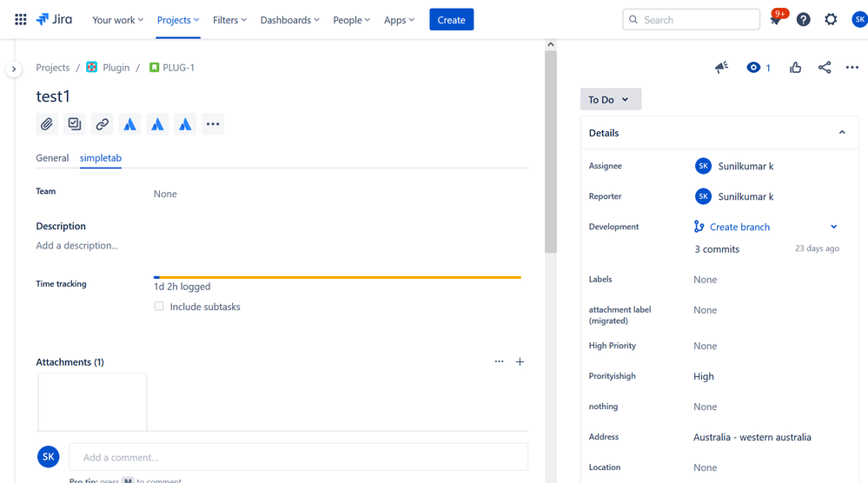Enable the Include subtasks checkbox
This screenshot has width=868, height=483.
coord(159,306)
